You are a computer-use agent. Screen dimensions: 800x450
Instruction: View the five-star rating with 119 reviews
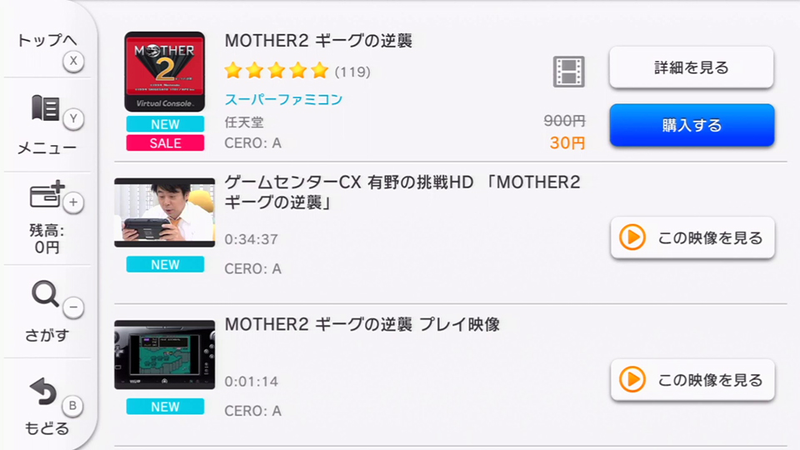(297, 70)
